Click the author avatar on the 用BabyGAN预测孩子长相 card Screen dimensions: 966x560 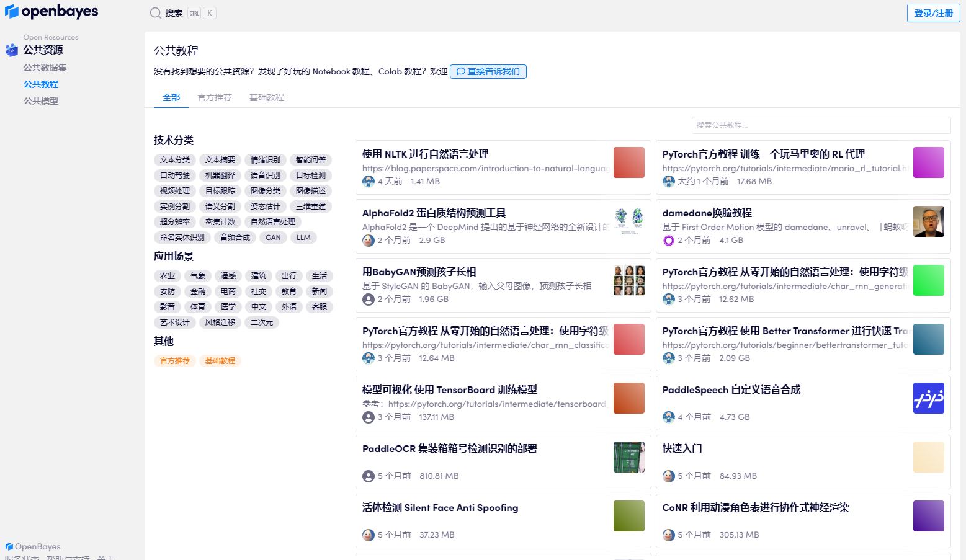pos(369,300)
